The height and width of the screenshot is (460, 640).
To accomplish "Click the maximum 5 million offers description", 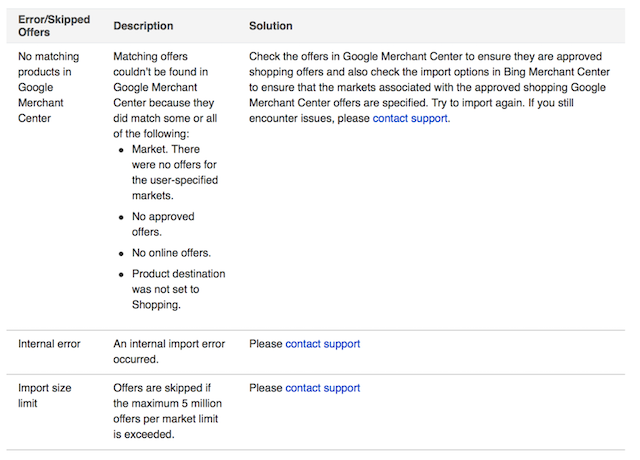I will (167, 411).
